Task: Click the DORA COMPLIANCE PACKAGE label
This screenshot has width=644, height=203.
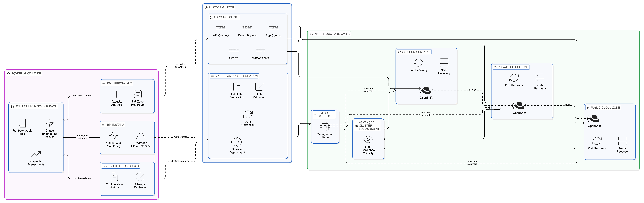Action: click(x=34, y=106)
